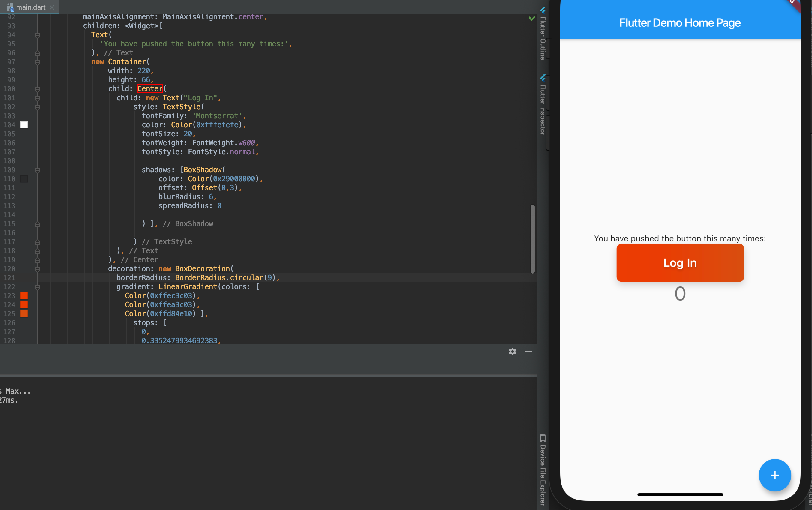Click fold end marker at line 96
The height and width of the screenshot is (510, 812).
coord(38,53)
